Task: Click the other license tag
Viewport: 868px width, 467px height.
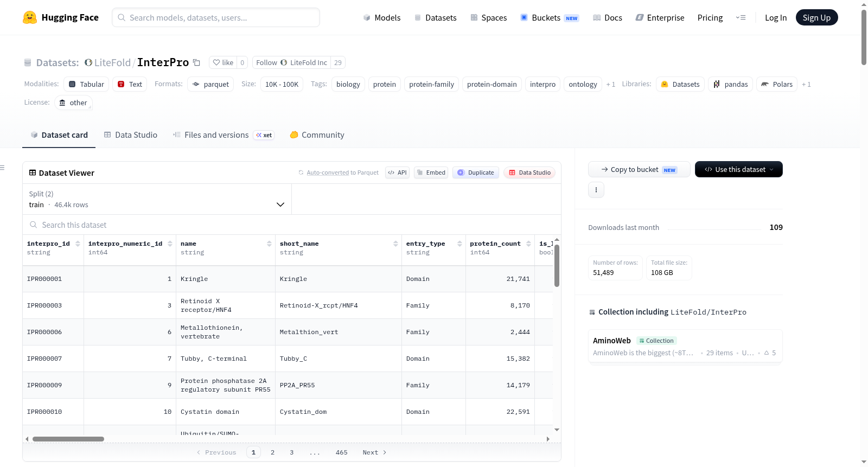Action: [x=73, y=103]
